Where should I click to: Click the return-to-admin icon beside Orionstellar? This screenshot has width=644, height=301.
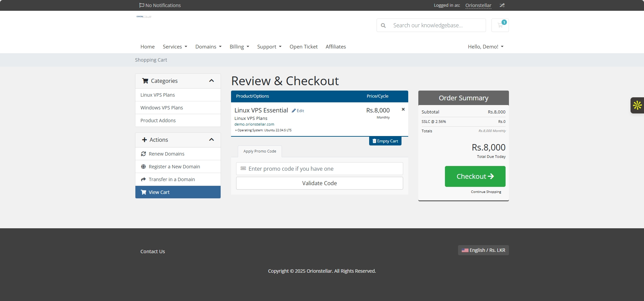(x=502, y=5)
